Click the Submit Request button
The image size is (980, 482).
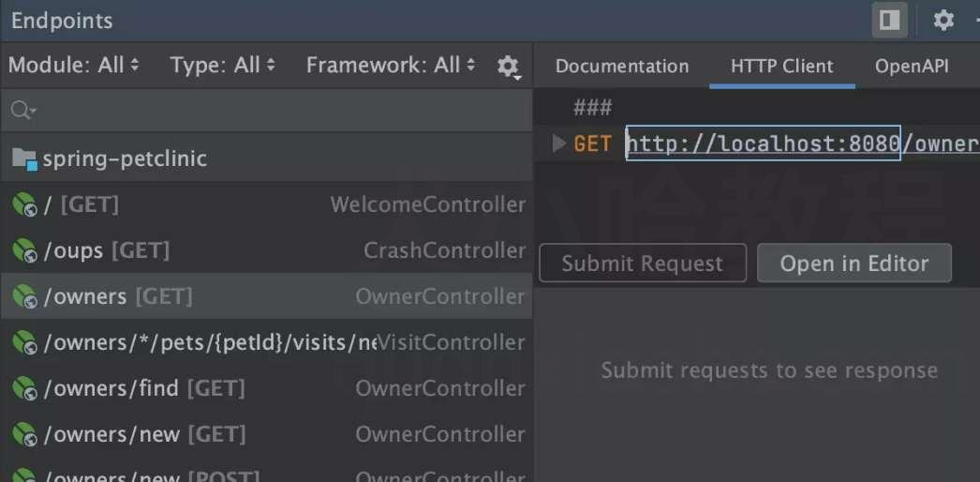(643, 264)
